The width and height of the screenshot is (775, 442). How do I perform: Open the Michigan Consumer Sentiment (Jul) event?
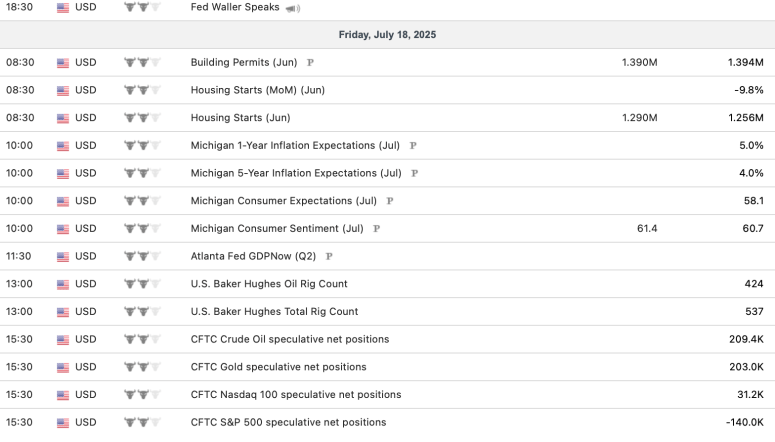pos(277,229)
